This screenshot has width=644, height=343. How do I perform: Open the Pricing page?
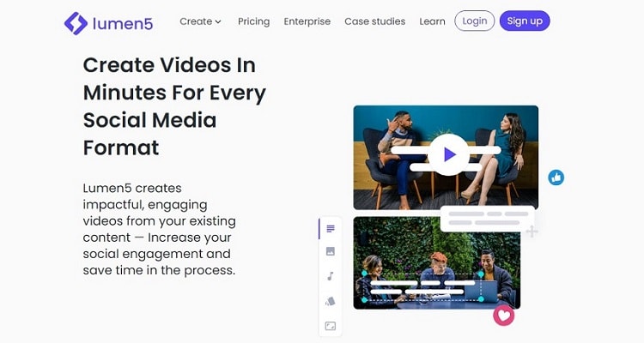254,21
